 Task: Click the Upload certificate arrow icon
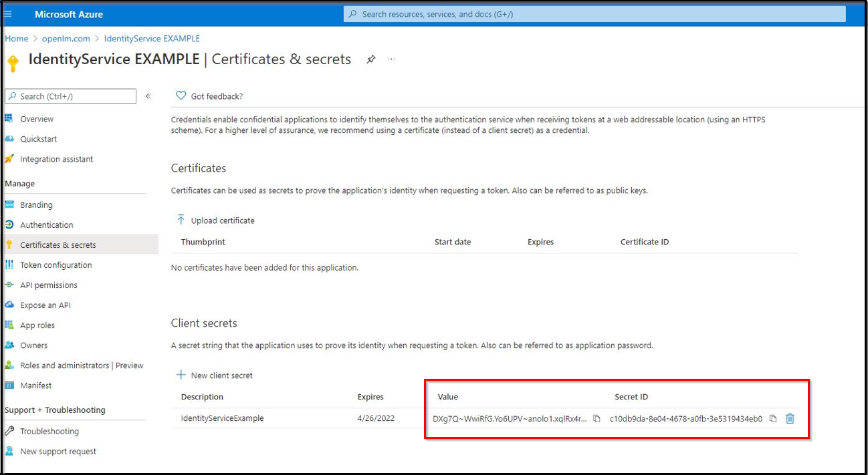coord(181,220)
